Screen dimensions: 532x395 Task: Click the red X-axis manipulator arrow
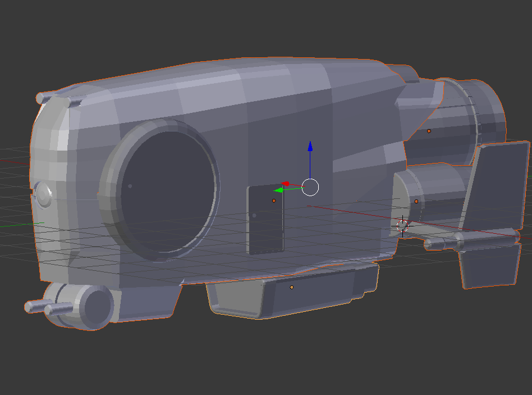(285, 184)
